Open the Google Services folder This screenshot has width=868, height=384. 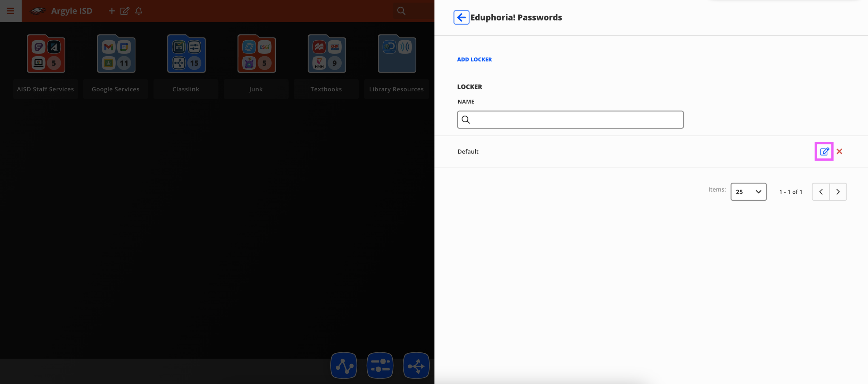click(x=116, y=53)
